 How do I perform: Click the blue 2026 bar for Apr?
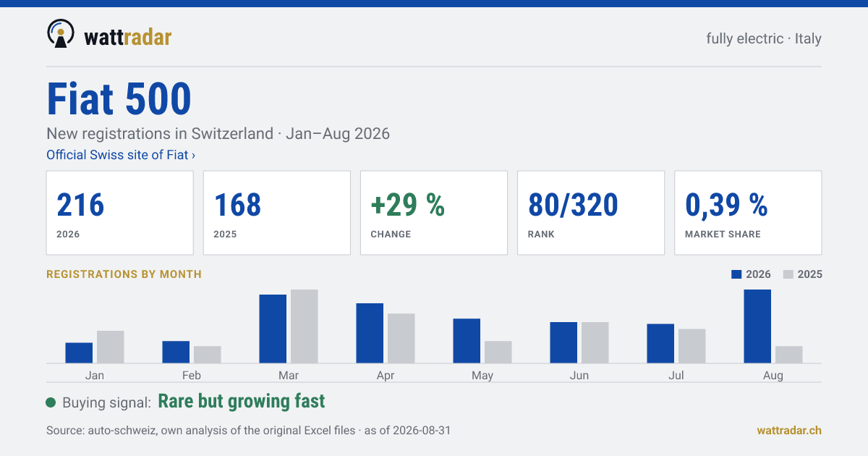tap(370, 333)
